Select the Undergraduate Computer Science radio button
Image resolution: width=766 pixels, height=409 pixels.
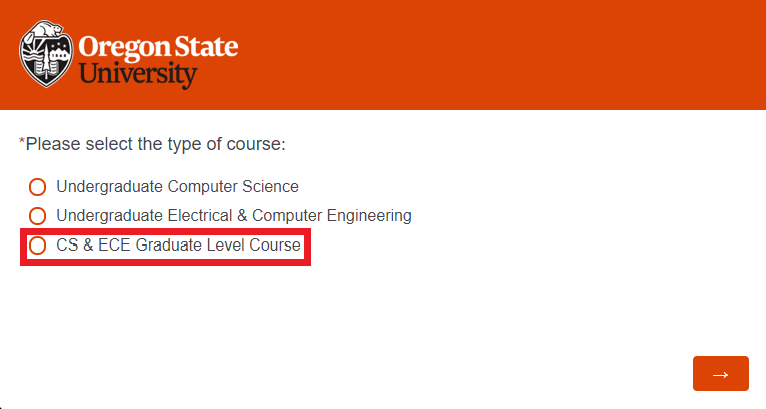click(x=38, y=187)
